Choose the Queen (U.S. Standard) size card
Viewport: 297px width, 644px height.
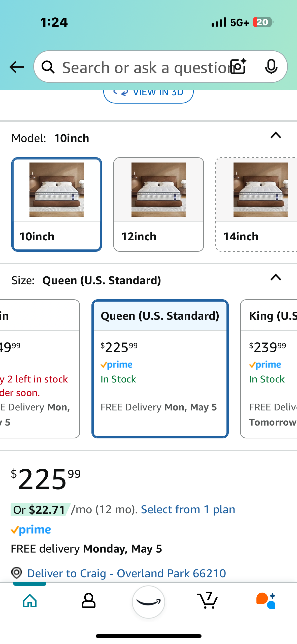coord(160,369)
